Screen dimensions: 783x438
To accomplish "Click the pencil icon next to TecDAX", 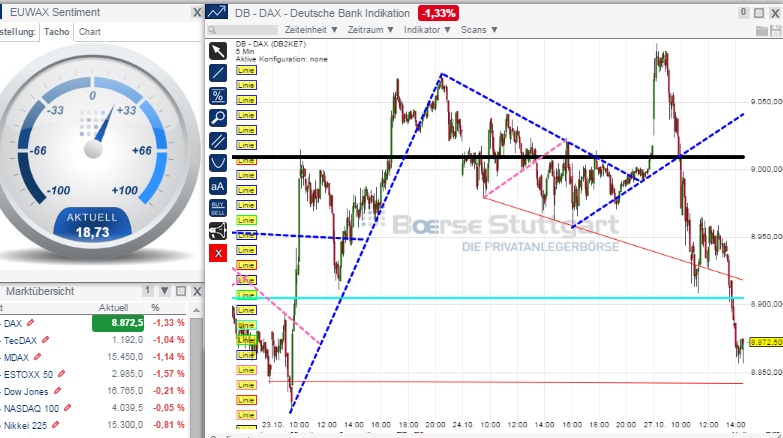I will (x=45, y=340).
